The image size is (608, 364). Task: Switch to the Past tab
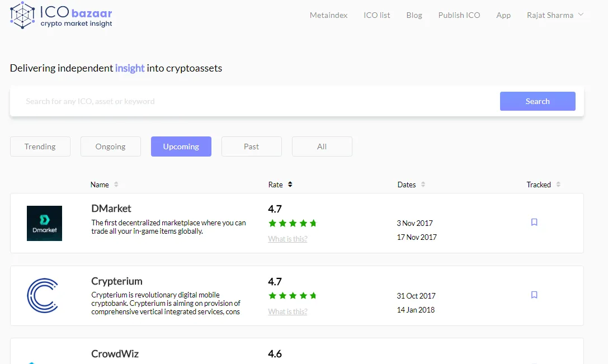coord(252,146)
